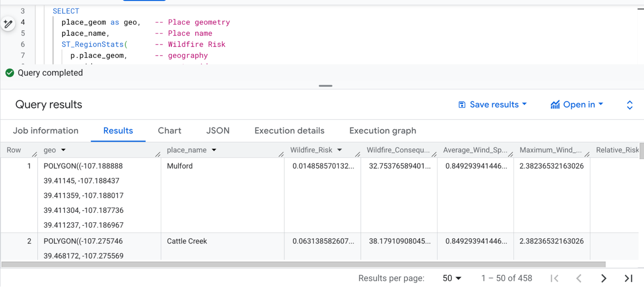
Task: Toggle results pane size with up-down arrows
Action: [630, 105]
